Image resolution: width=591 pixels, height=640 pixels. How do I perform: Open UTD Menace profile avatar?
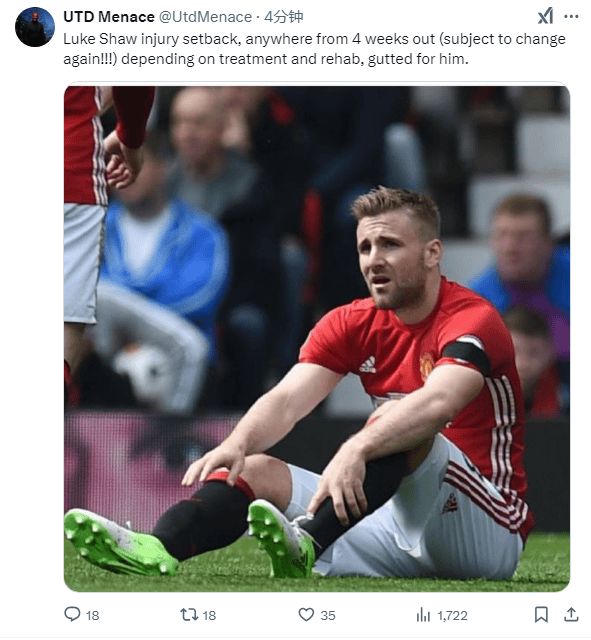(x=35, y=27)
